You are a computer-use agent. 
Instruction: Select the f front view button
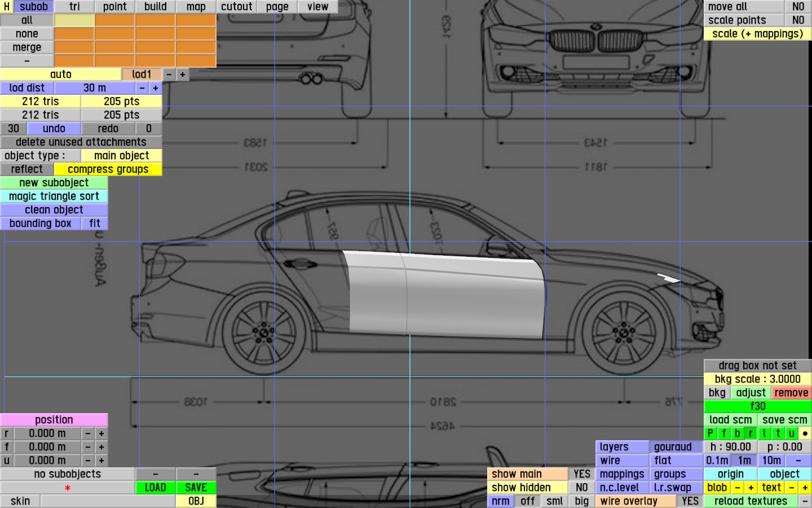pos(724,433)
